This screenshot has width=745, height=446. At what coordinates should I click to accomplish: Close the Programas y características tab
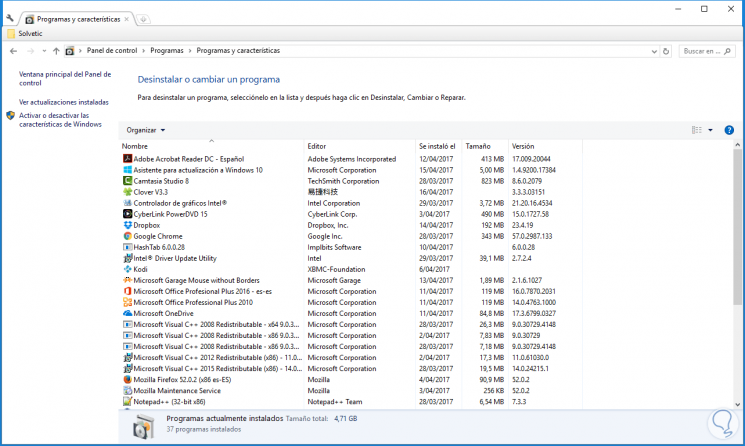coord(126,19)
